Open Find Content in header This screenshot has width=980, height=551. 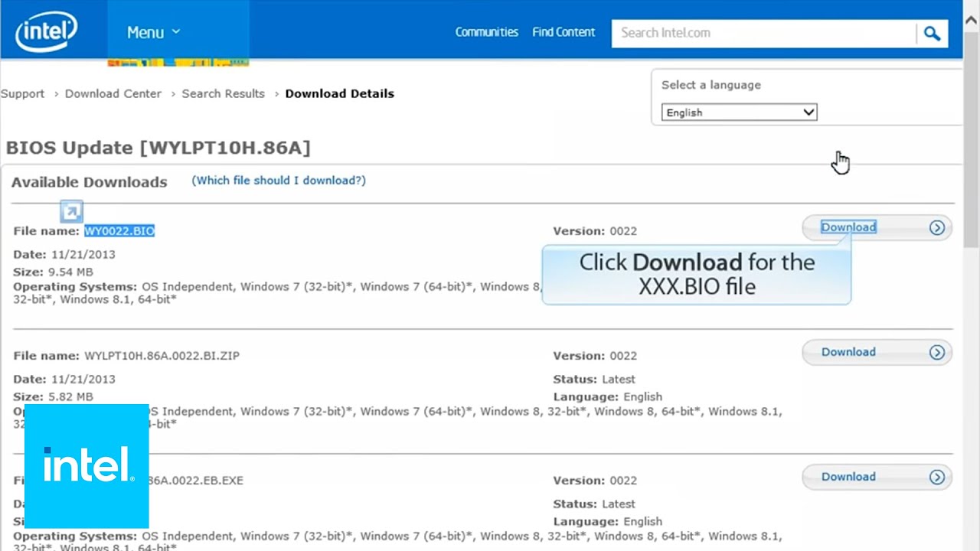click(x=563, y=32)
